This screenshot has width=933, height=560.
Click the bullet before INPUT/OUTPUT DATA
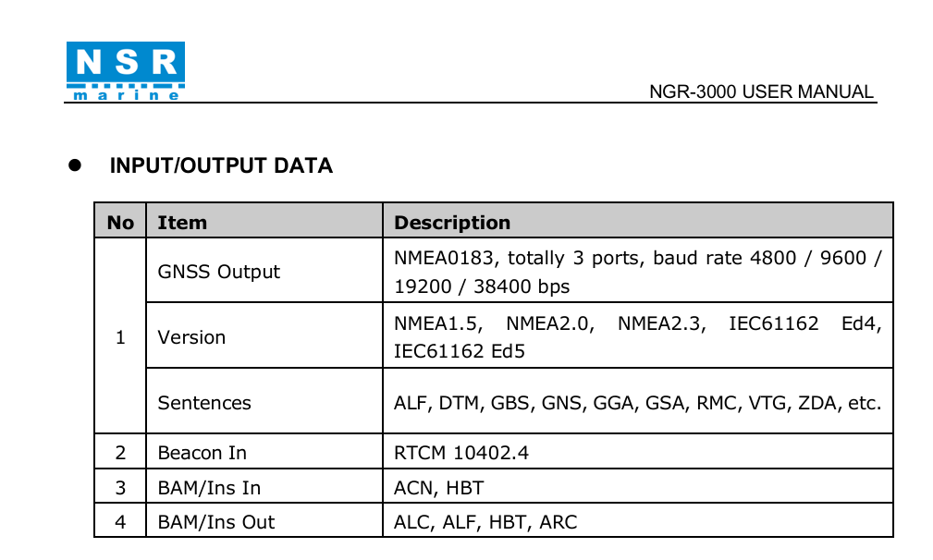coord(76,165)
